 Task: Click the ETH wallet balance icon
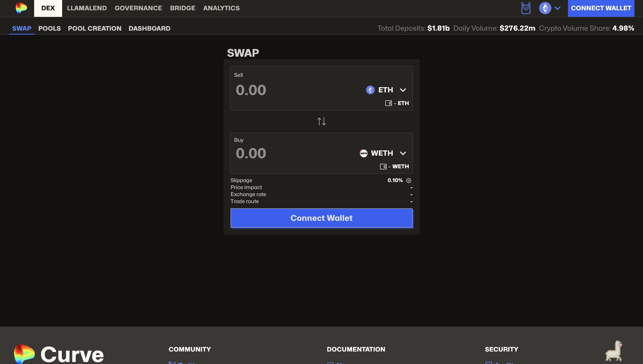pyautogui.click(x=388, y=103)
